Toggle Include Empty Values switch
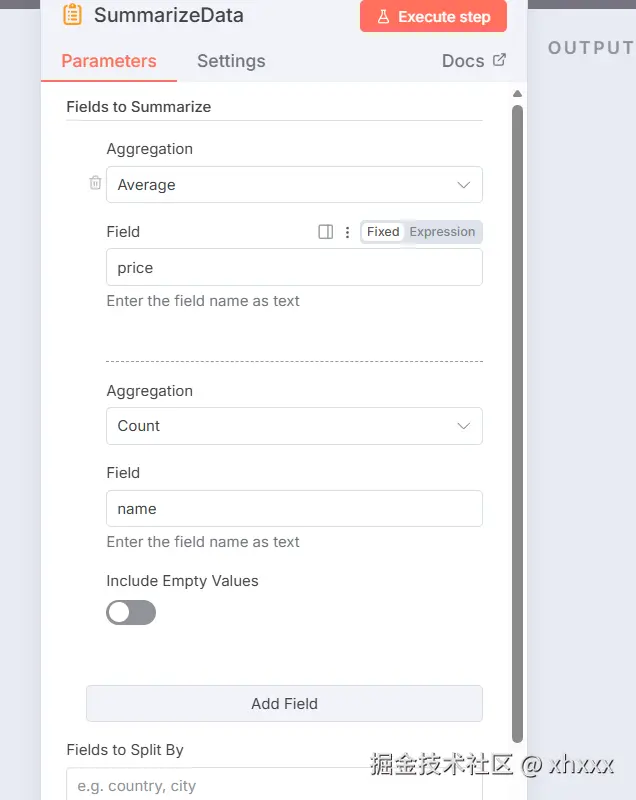Screen dimensions: 636x800 click(131, 612)
